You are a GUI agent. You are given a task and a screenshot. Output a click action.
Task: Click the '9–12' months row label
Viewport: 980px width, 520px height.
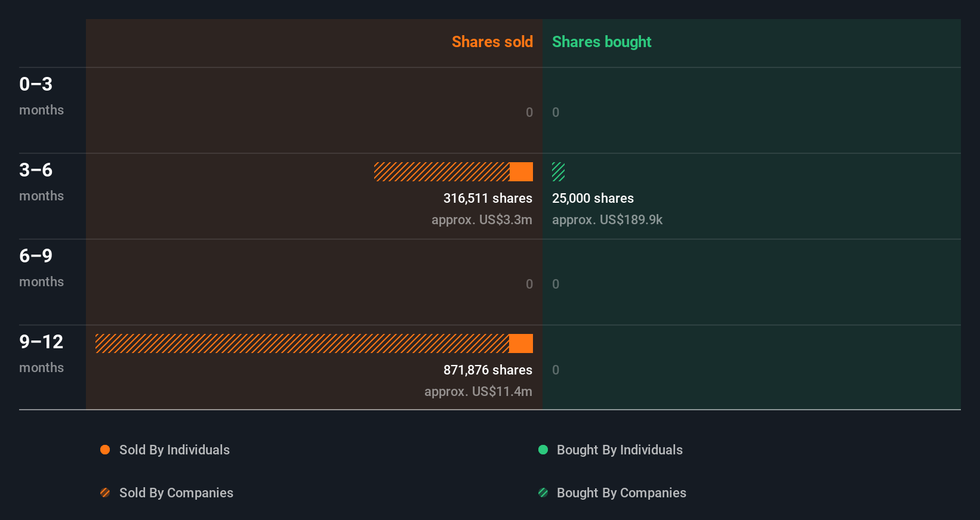click(x=41, y=353)
